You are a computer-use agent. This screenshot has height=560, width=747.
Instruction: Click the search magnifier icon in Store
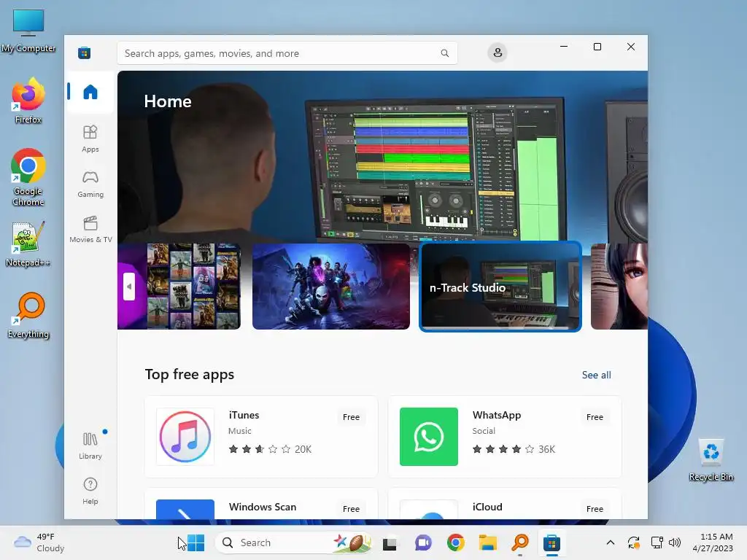click(x=444, y=52)
